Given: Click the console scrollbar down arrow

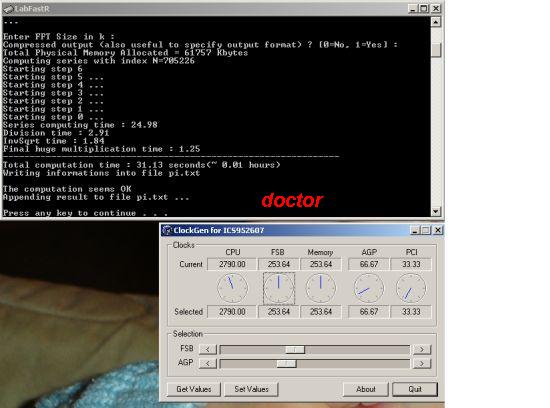Looking at the screenshot, I should (436, 211).
